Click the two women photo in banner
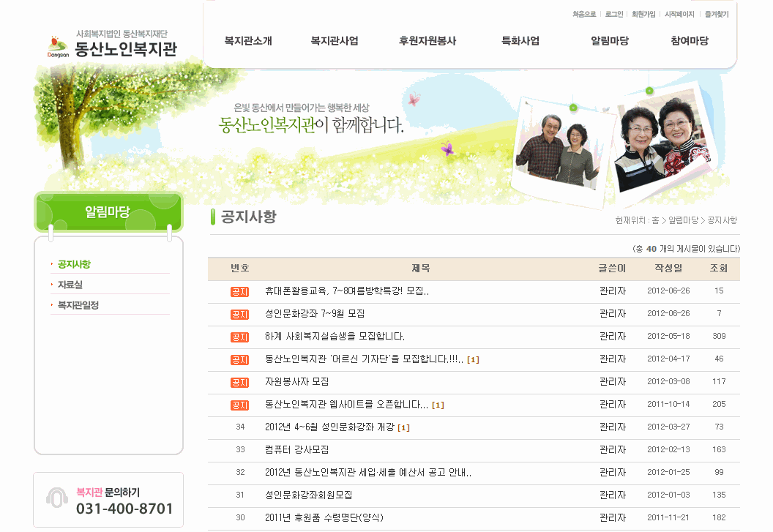The height and width of the screenshot is (532, 773). click(665, 143)
